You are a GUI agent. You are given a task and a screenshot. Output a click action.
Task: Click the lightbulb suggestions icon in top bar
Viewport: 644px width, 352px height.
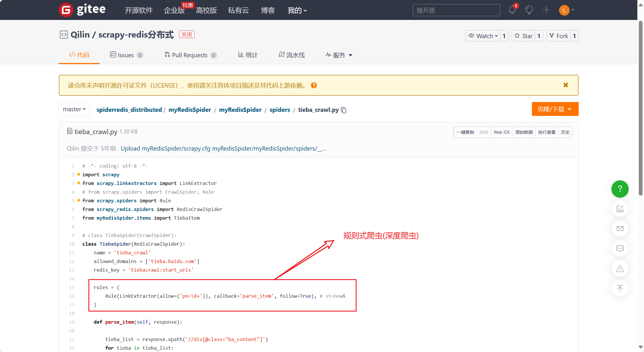click(529, 10)
